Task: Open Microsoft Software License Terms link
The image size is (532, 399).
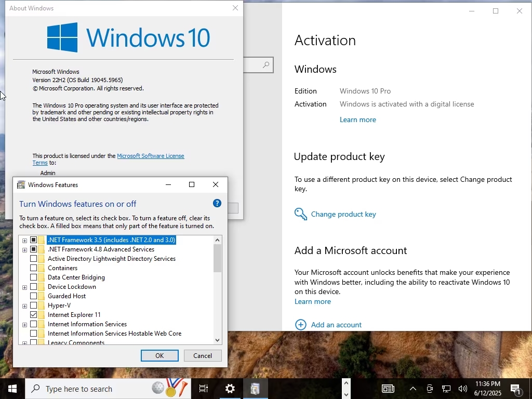Action: coord(151,156)
